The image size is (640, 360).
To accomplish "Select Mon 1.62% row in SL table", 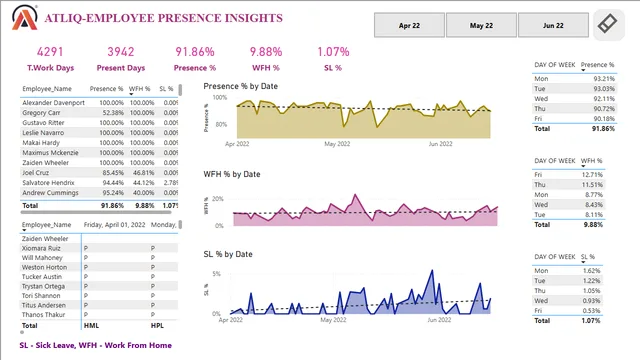I will [567, 271].
